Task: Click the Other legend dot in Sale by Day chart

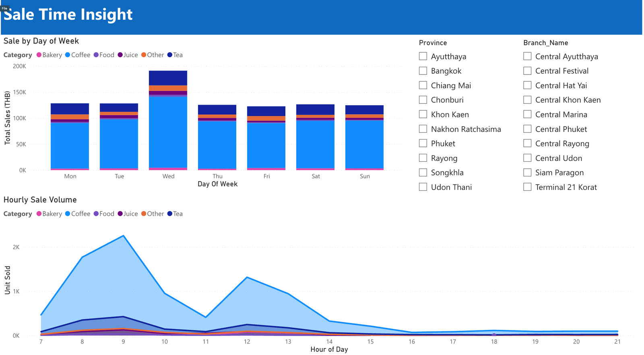Action: click(x=144, y=55)
